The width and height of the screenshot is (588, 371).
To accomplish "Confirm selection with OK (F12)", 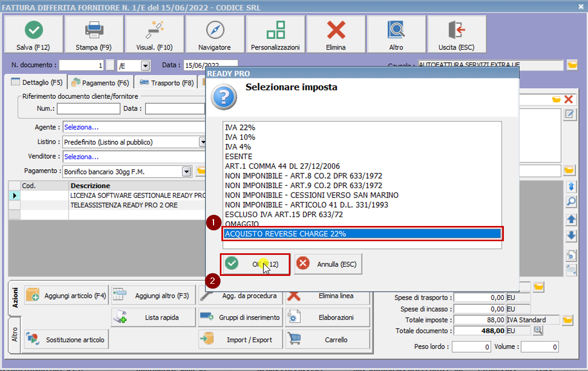I will [255, 264].
